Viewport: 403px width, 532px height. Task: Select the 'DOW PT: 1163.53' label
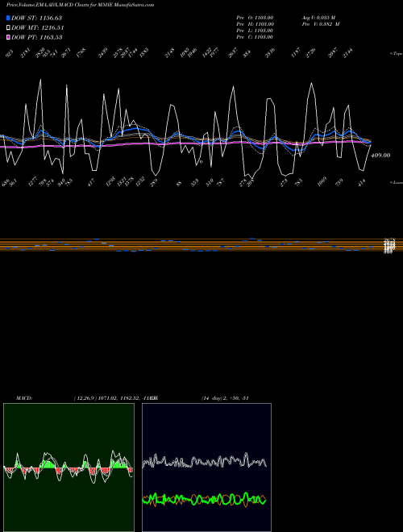tap(36, 37)
